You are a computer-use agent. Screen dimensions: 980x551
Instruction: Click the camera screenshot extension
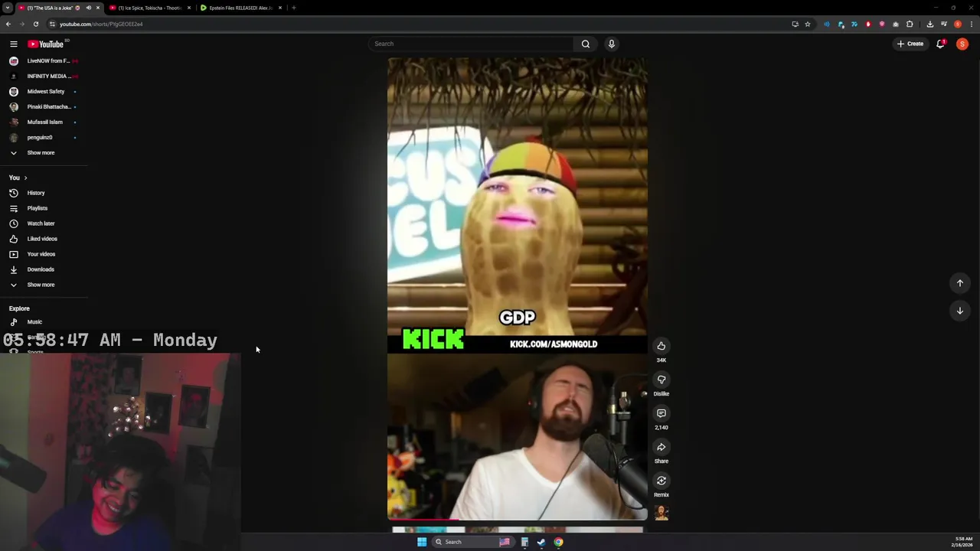coord(896,24)
